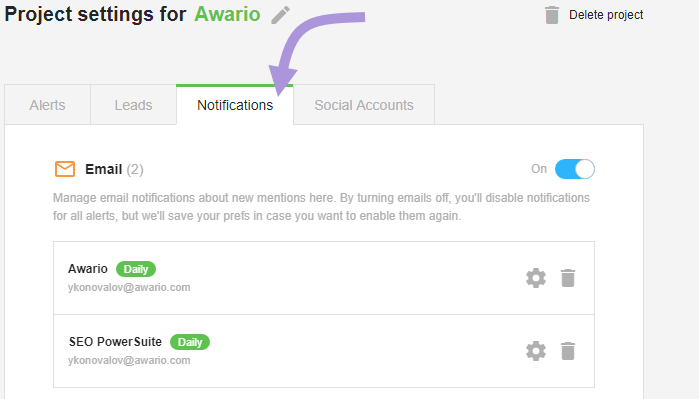Image resolution: width=699 pixels, height=399 pixels.
Task: Select the Notifications tab
Action: point(235,105)
